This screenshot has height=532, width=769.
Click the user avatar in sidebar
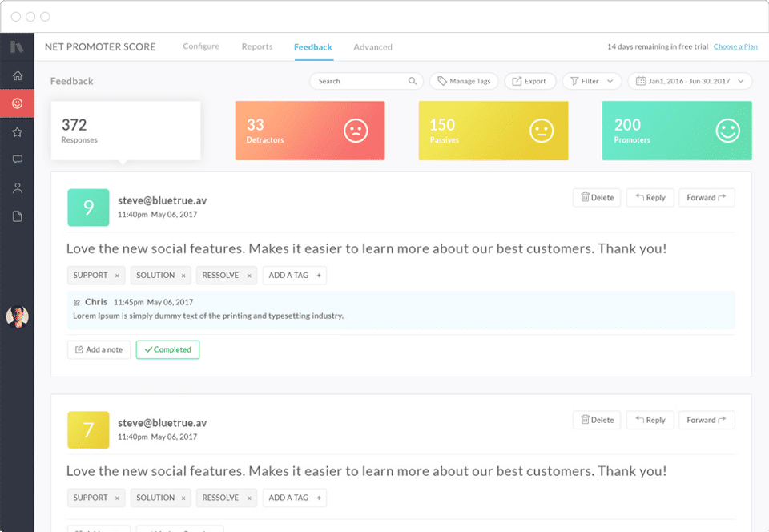pos(17,317)
